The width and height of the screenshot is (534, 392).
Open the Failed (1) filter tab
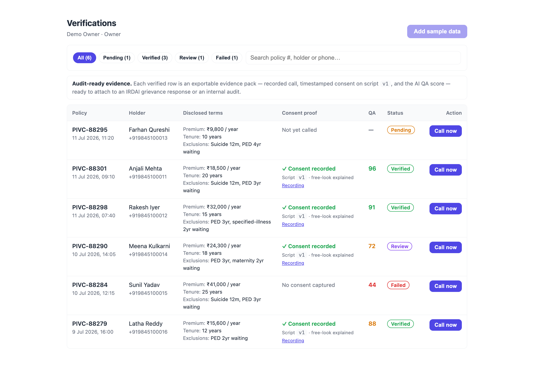(226, 58)
